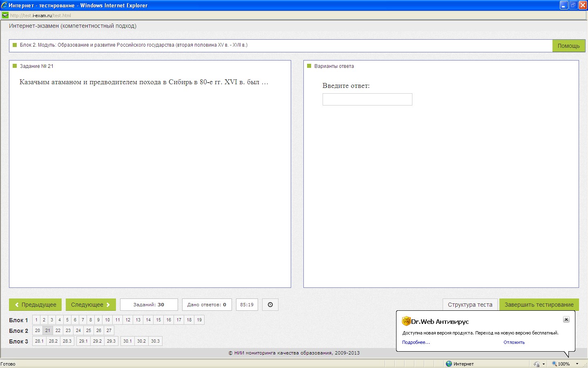This screenshot has width=588, height=368.
Task: Jump to task 27 in Блок 2
Action: pyautogui.click(x=109, y=330)
